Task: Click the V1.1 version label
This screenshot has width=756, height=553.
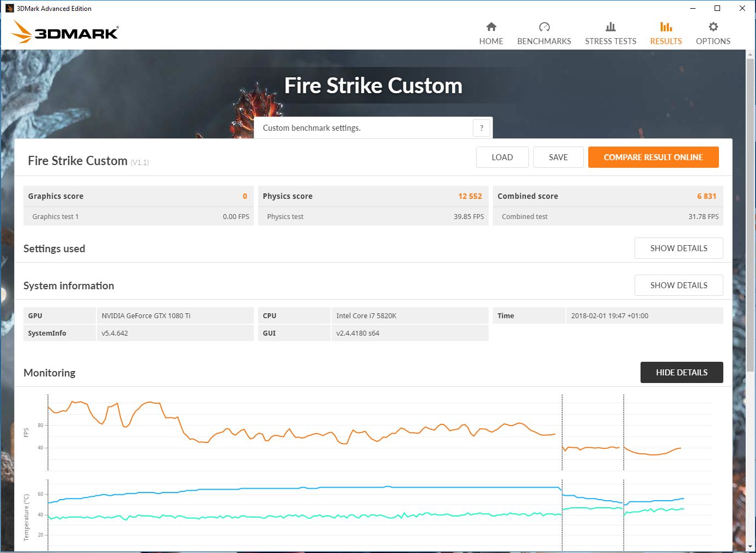Action: [139, 162]
